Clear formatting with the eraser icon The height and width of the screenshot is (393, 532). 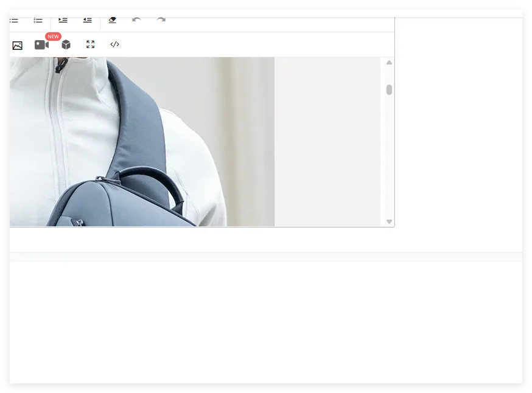112,20
